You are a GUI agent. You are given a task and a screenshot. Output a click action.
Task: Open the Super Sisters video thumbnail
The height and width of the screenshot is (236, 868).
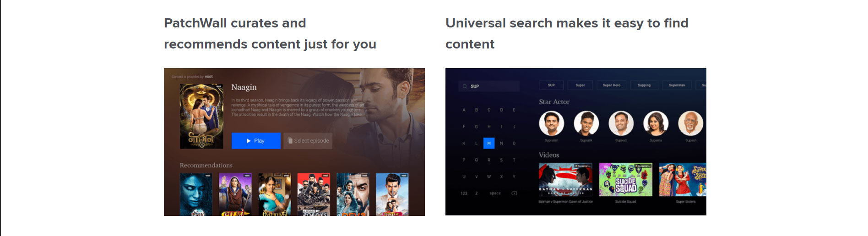pos(683,180)
